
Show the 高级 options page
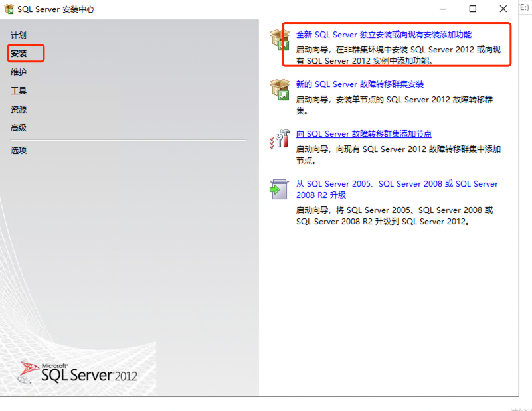pos(19,127)
